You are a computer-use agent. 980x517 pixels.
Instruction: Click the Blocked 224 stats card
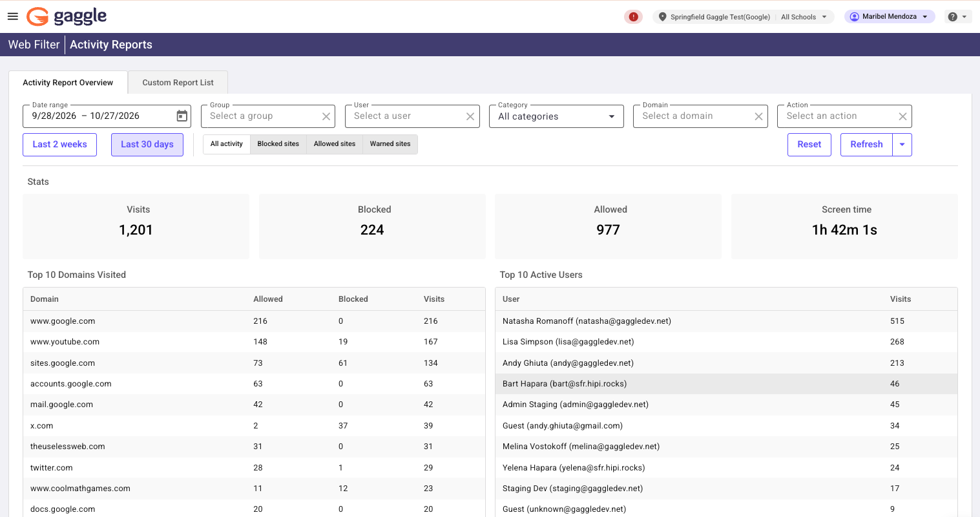pos(372,227)
